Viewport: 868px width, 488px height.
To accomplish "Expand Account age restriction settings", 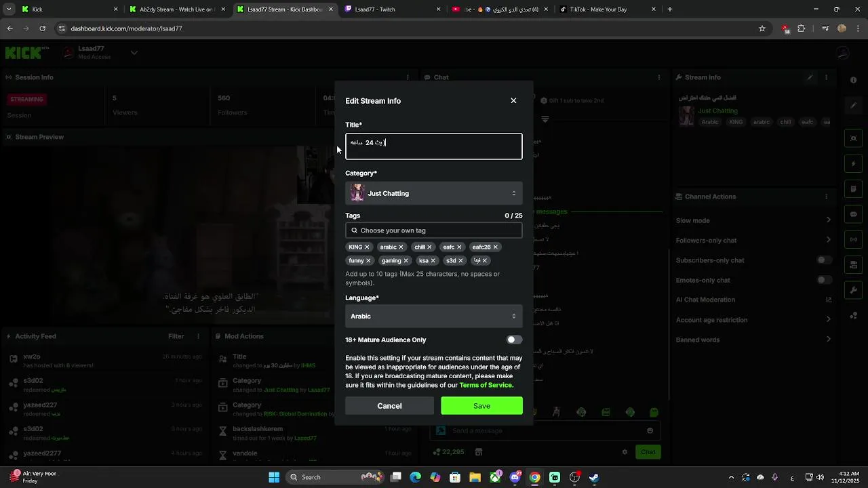I will [x=828, y=320].
